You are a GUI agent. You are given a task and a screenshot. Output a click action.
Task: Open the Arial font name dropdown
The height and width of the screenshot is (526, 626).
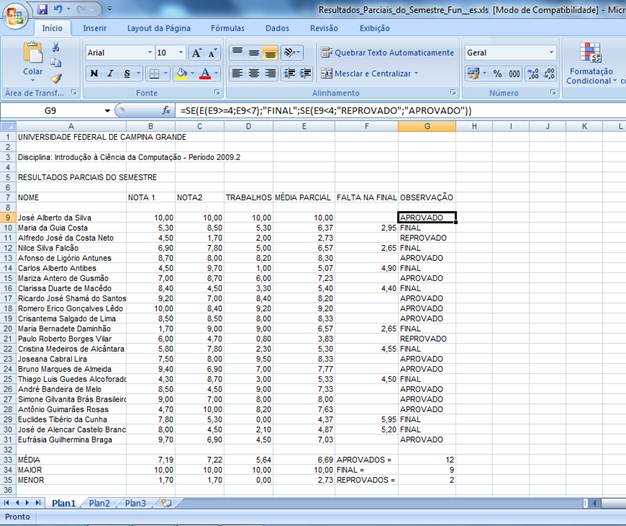146,52
